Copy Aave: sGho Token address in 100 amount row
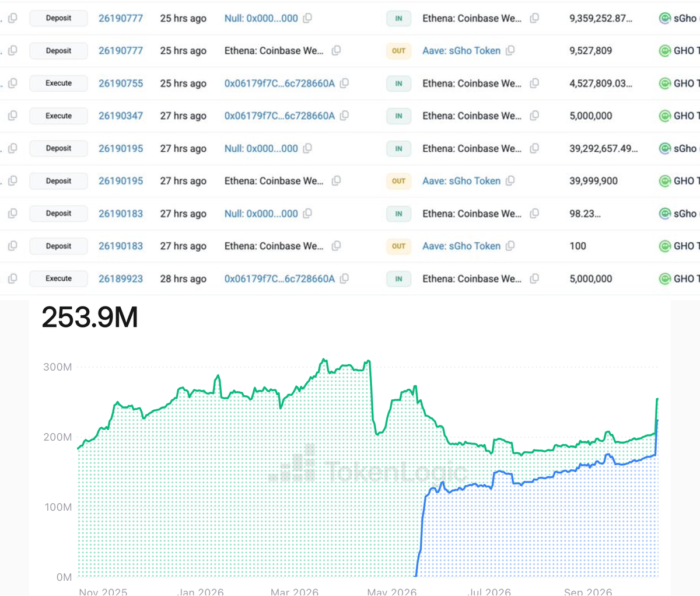The height and width of the screenshot is (596, 700). point(510,246)
